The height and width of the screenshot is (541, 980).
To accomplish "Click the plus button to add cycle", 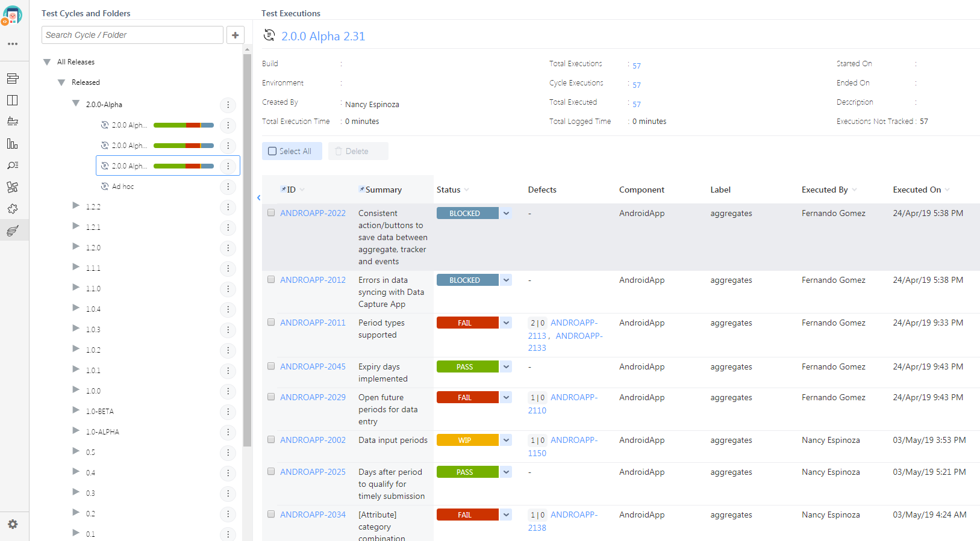I will coord(236,35).
